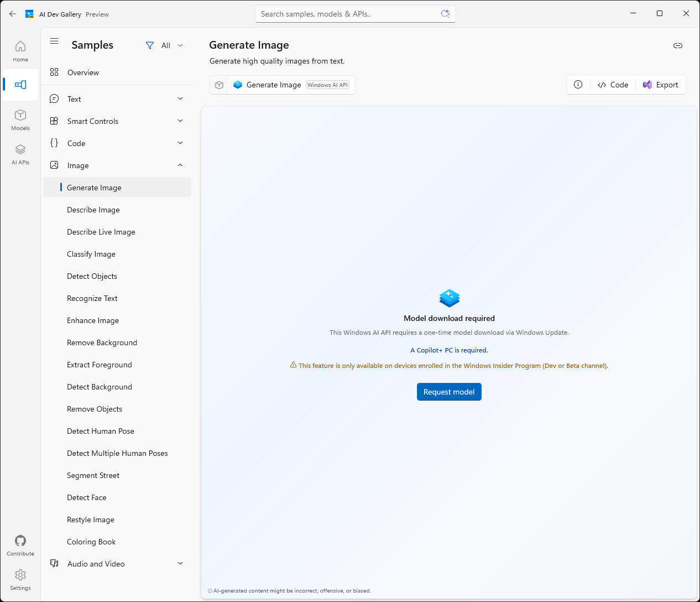Click the Image category picture icon

(54, 165)
